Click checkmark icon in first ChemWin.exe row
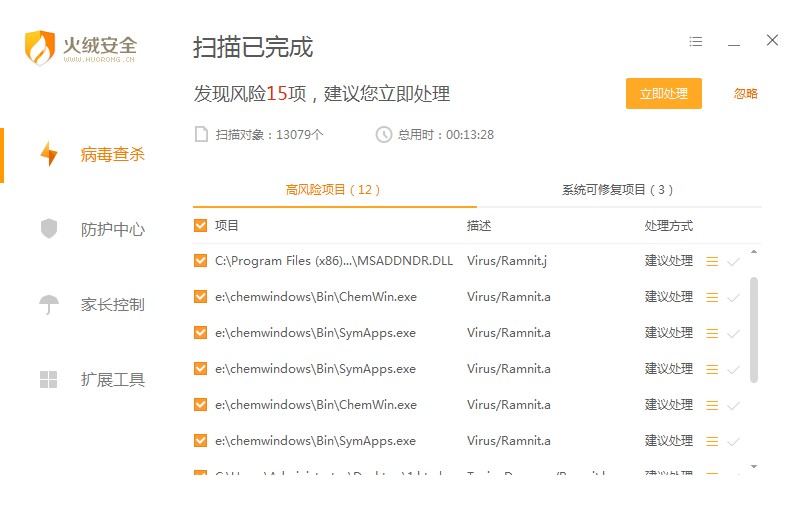 tap(734, 298)
